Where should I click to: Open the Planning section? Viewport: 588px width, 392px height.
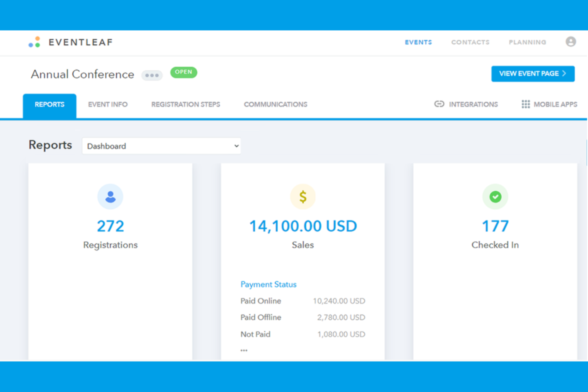[x=527, y=42]
